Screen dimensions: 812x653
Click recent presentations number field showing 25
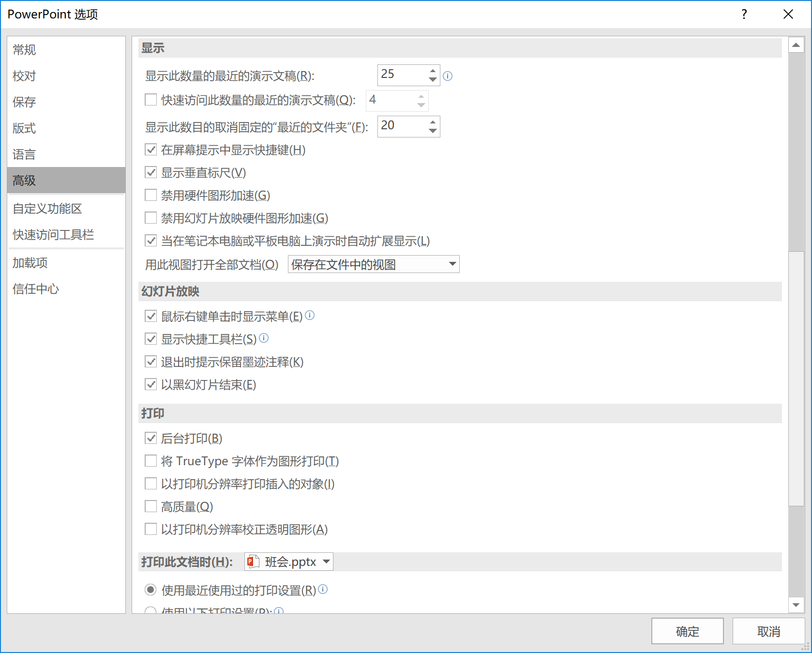402,75
